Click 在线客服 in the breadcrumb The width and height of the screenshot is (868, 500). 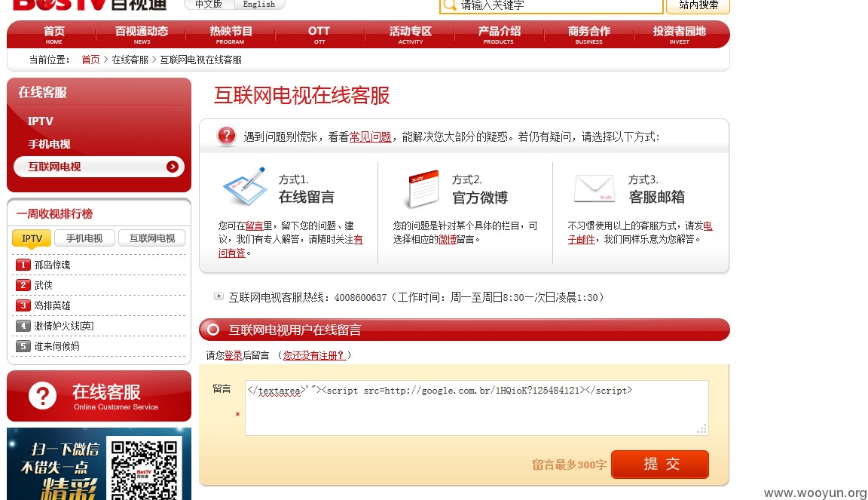[x=130, y=60]
